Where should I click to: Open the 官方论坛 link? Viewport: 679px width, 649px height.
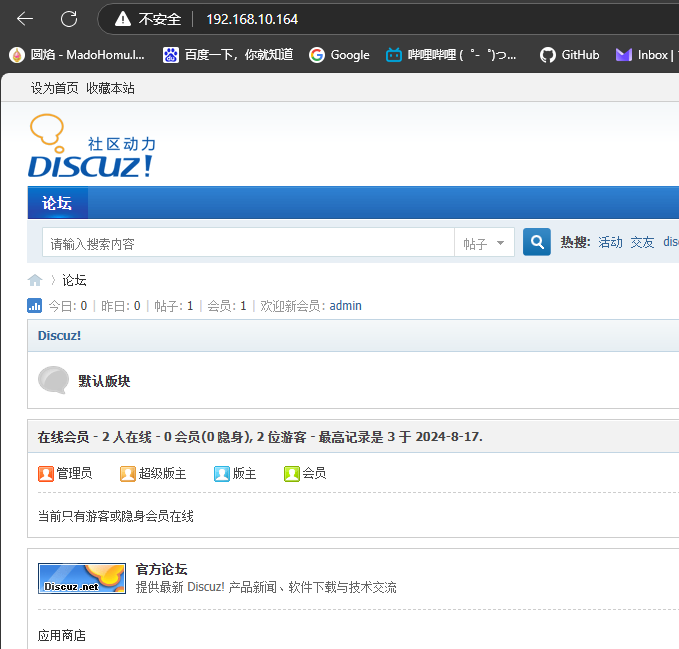(x=161, y=569)
